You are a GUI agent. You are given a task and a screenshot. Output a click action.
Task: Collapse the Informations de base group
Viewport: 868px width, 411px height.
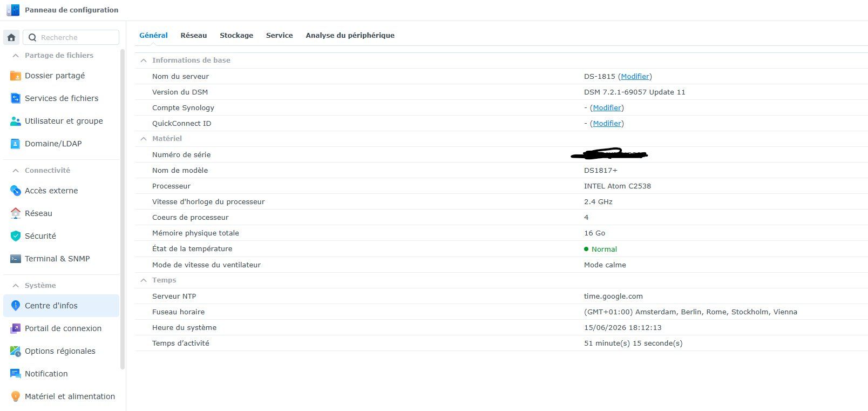pos(144,60)
